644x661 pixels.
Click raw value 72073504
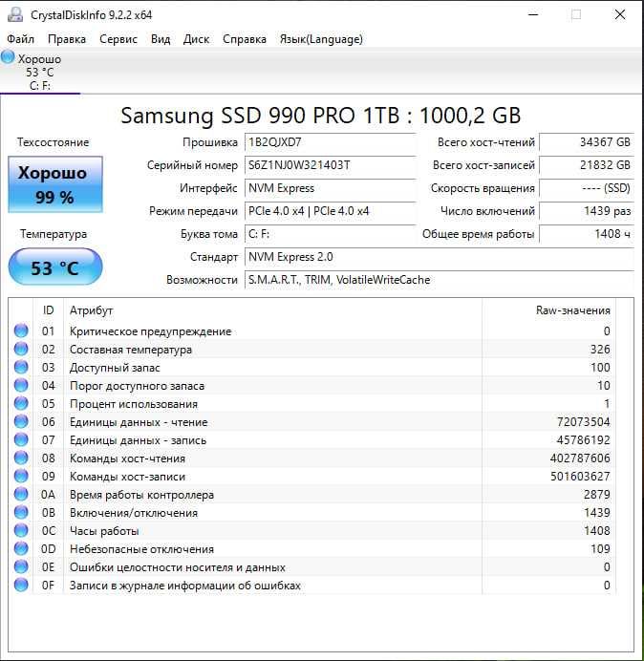(x=583, y=422)
